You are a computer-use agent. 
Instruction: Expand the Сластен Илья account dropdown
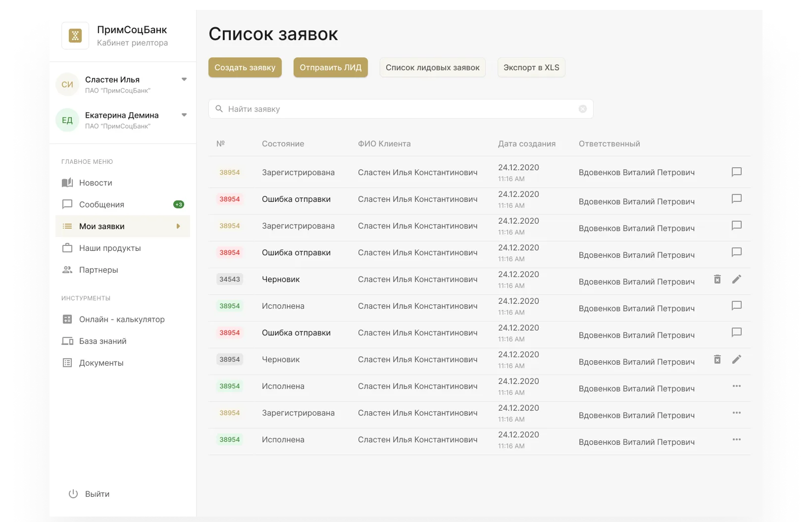[184, 79]
